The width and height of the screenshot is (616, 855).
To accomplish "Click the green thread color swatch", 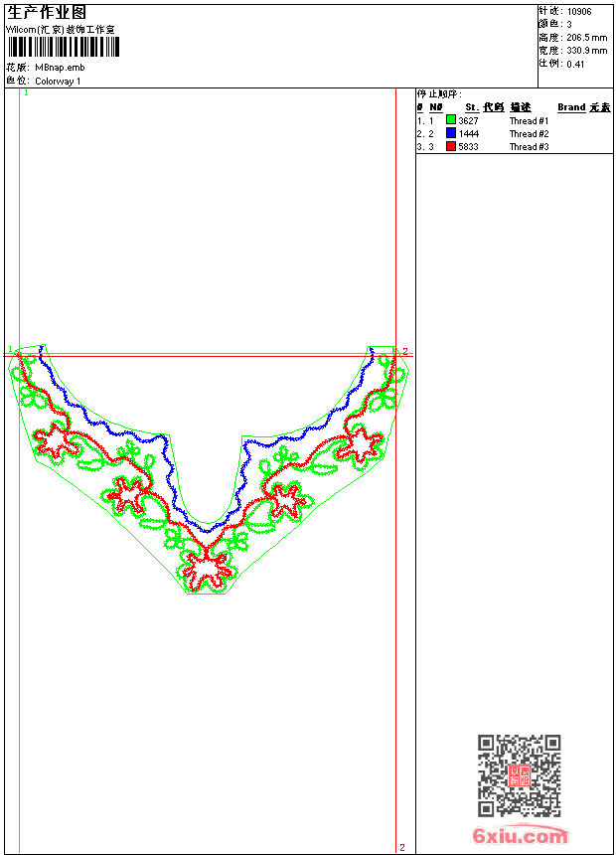I will pos(451,120).
